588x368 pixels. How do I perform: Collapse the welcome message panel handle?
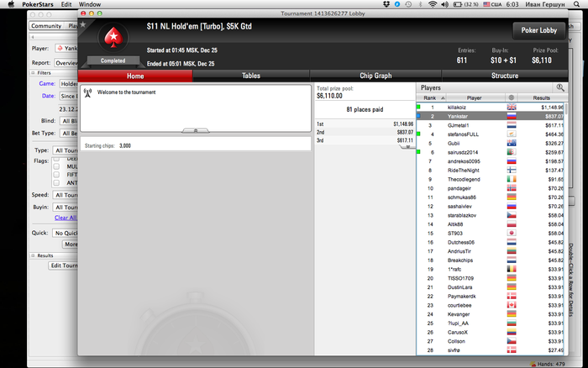(x=196, y=130)
